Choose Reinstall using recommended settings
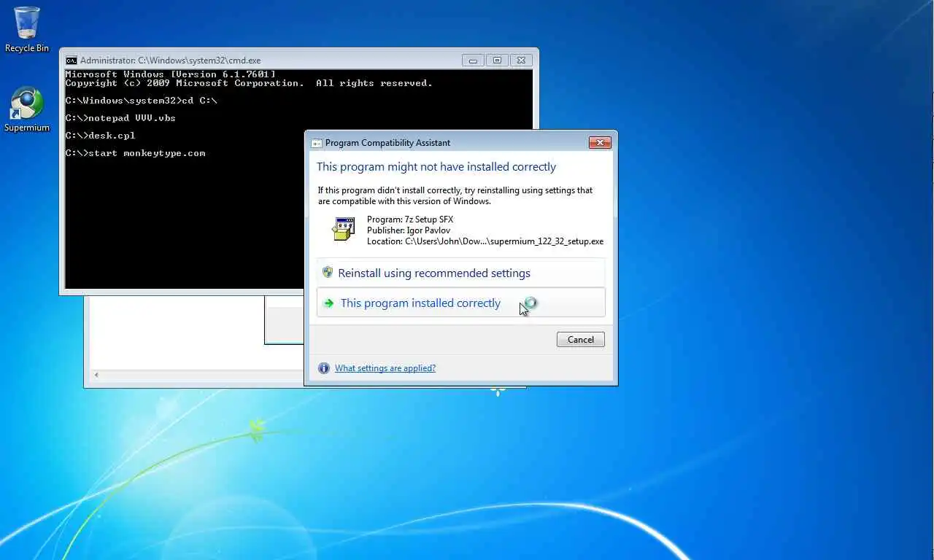The image size is (934, 560). point(460,273)
